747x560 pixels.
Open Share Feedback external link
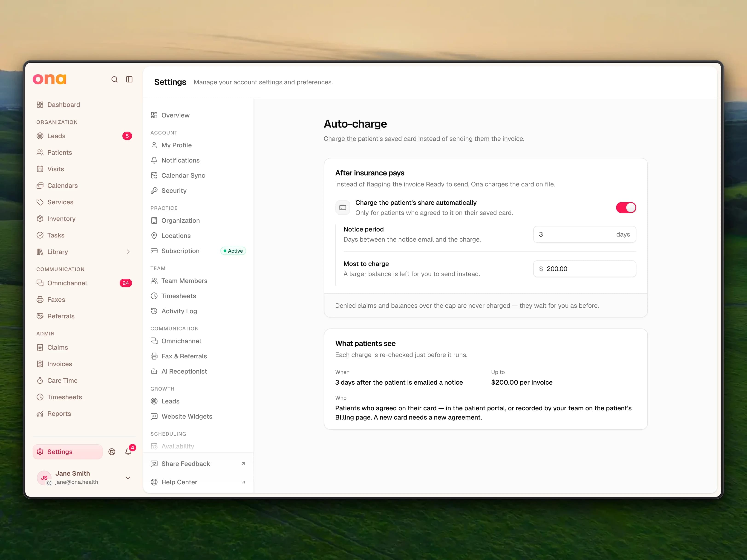click(198, 464)
